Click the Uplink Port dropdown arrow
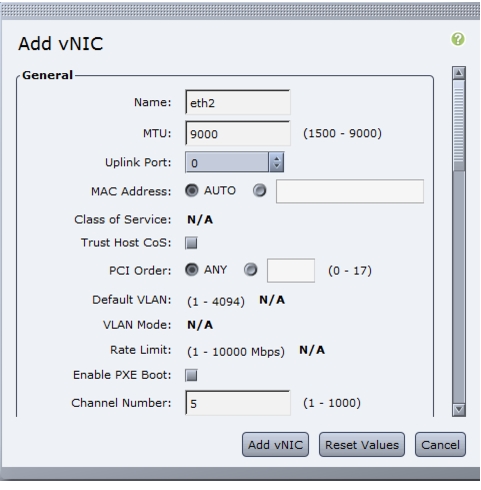Screen dimensions: 481x490 pyautogui.click(x=276, y=162)
